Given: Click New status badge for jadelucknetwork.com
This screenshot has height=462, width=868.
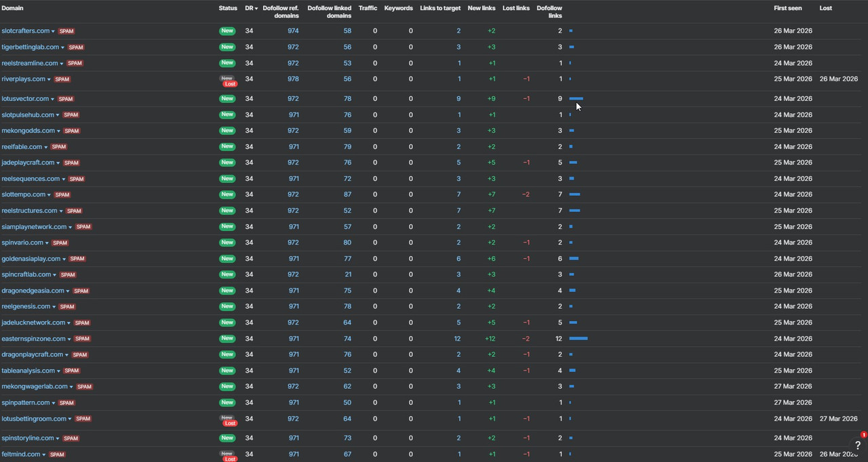Looking at the screenshot, I should [x=227, y=323].
